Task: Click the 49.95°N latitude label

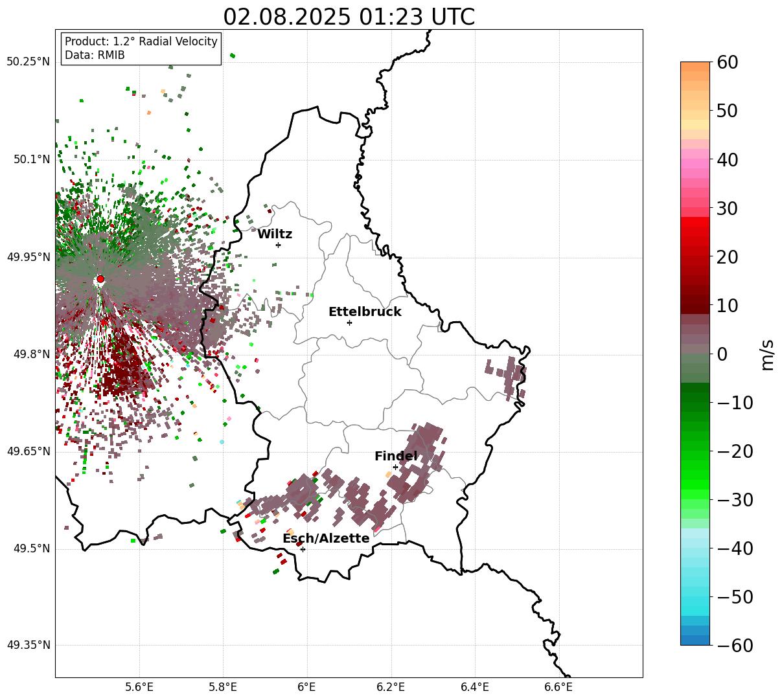Action: click(x=28, y=257)
